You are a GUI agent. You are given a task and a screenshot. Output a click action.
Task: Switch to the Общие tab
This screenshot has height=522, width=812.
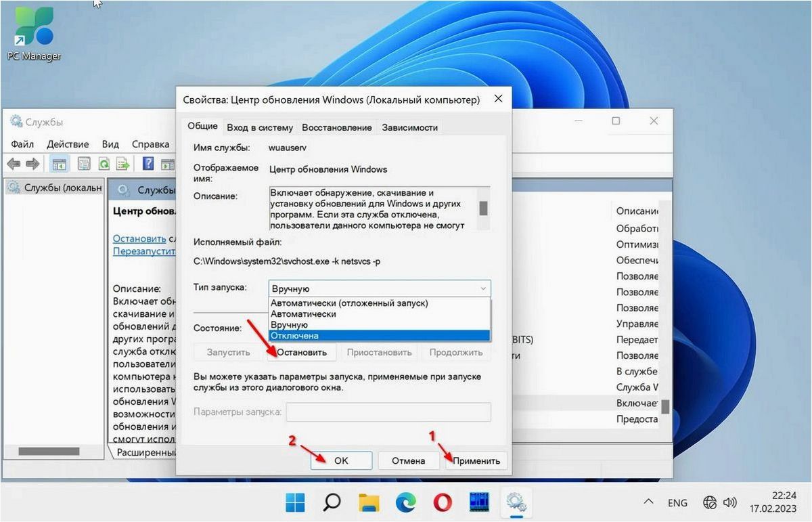click(x=202, y=126)
